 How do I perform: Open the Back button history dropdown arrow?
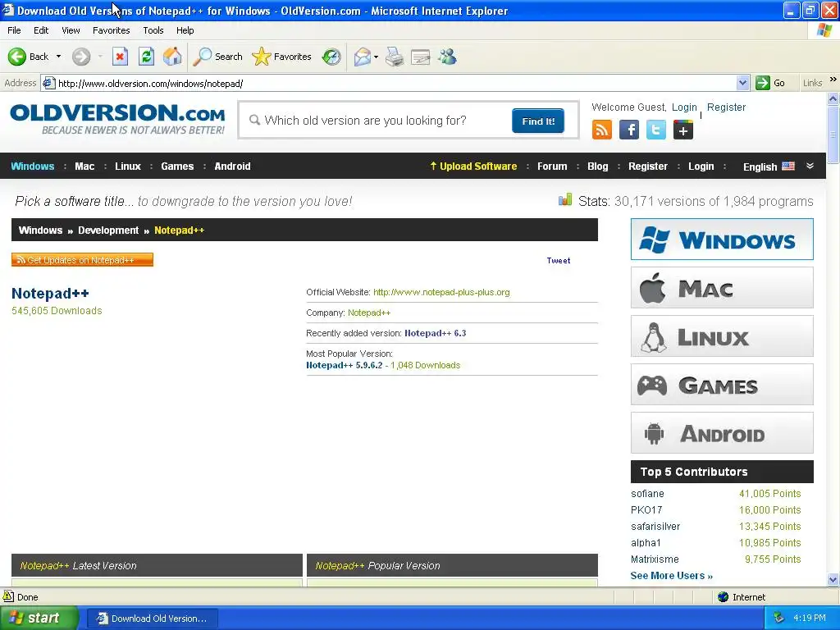(x=58, y=57)
